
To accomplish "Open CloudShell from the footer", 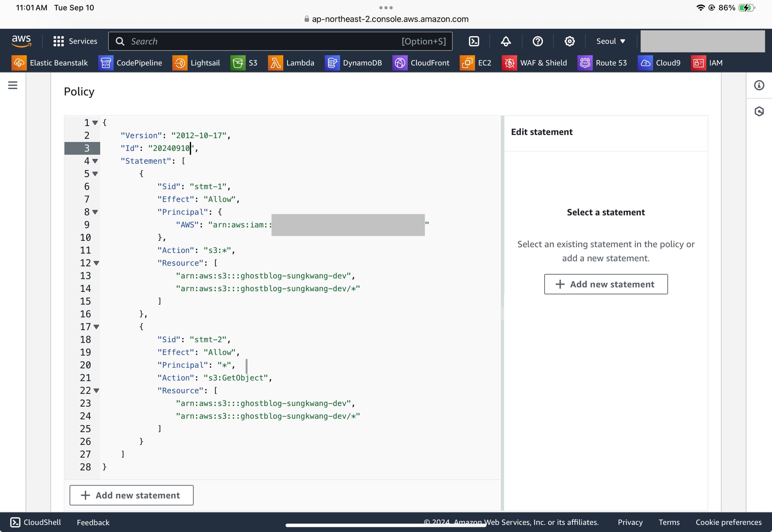I will tap(36, 522).
